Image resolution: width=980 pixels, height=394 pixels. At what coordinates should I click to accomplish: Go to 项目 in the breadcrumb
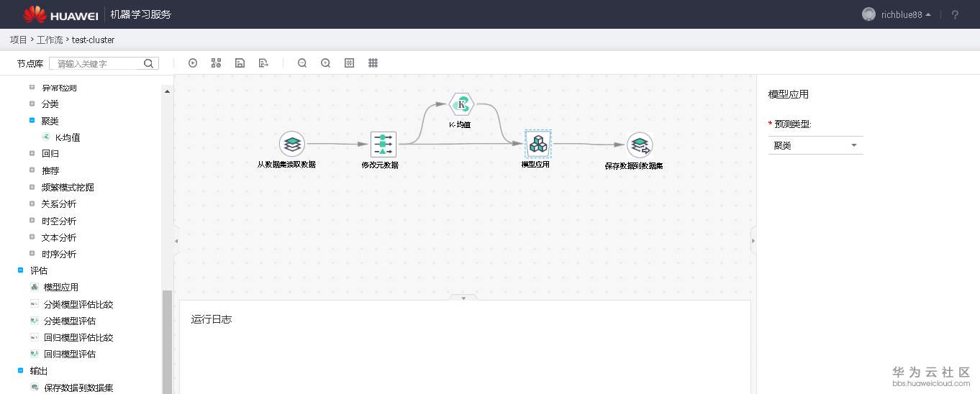click(x=18, y=40)
